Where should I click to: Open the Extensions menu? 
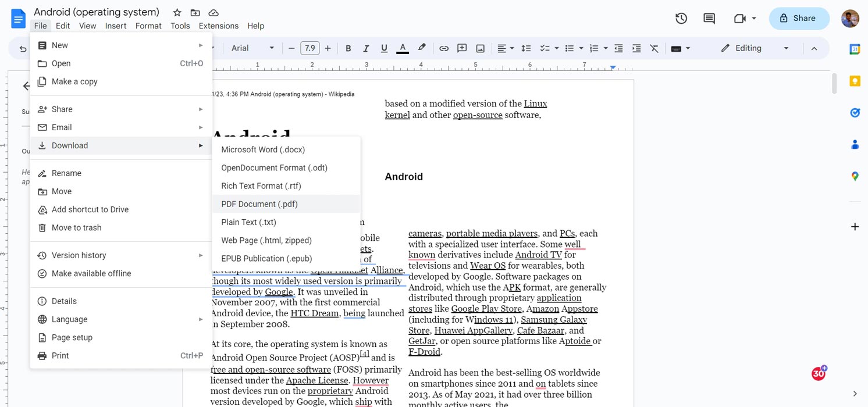[x=219, y=26]
